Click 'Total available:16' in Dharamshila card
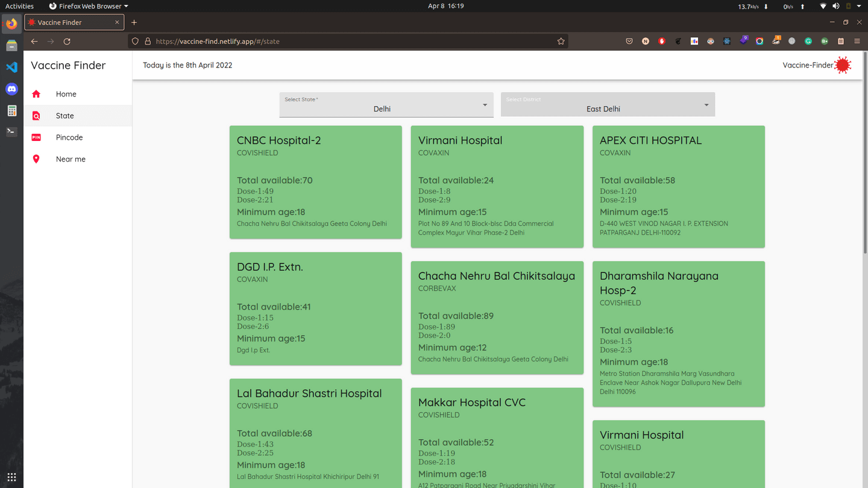 tap(637, 330)
